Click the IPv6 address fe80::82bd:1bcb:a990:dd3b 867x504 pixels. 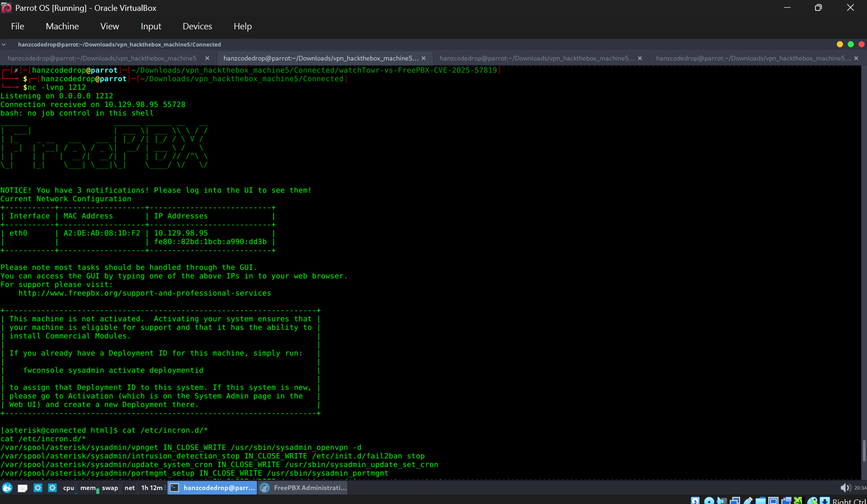point(210,241)
